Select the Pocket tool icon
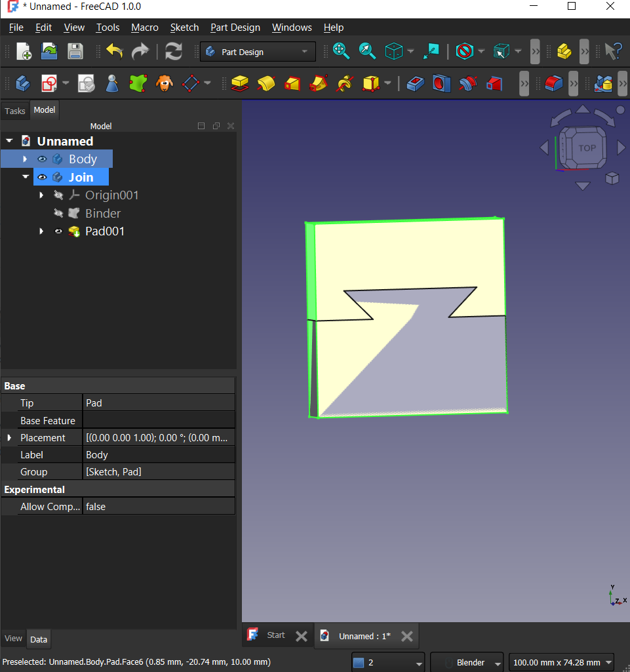 (x=415, y=83)
